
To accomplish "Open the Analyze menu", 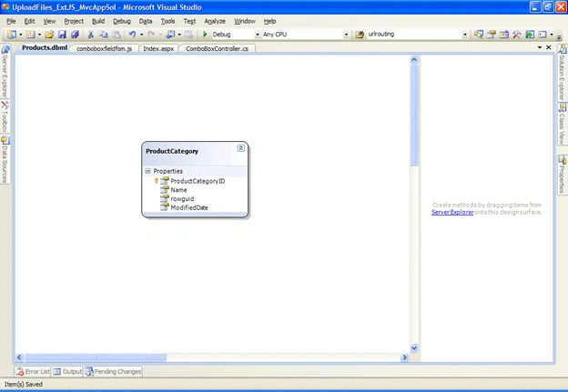I will click(215, 21).
